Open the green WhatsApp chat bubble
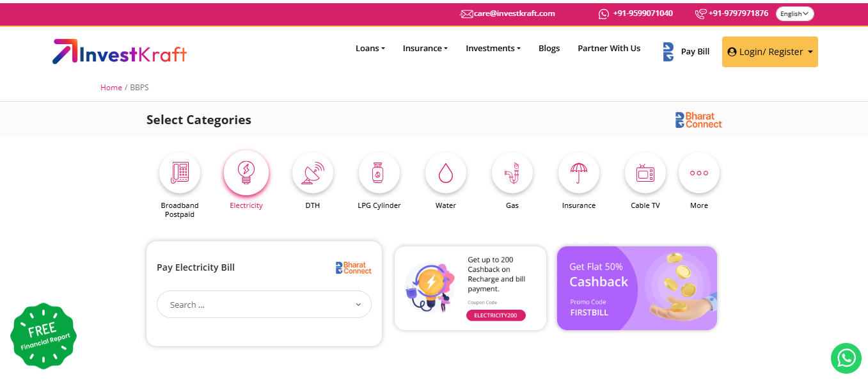 [x=846, y=358]
